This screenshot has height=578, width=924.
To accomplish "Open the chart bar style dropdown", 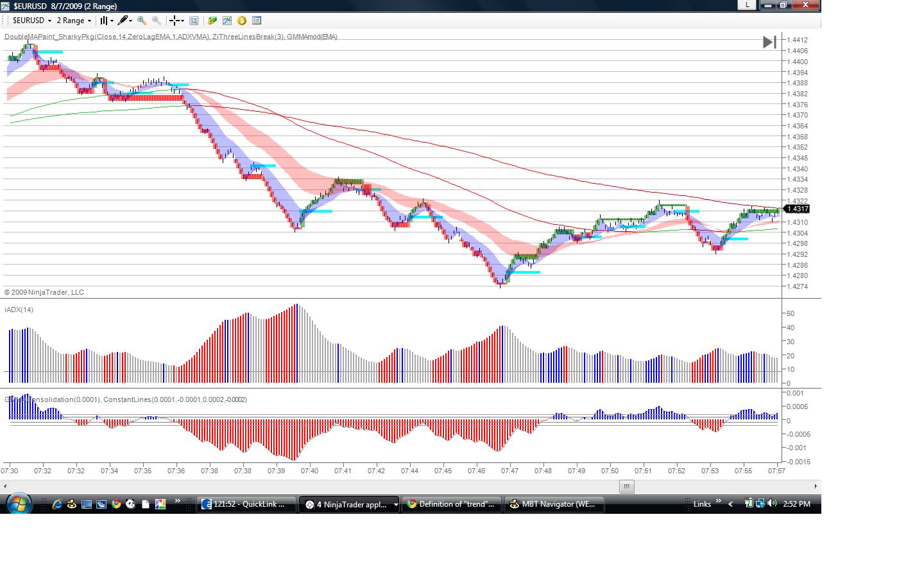I will click(x=107, y=21).
